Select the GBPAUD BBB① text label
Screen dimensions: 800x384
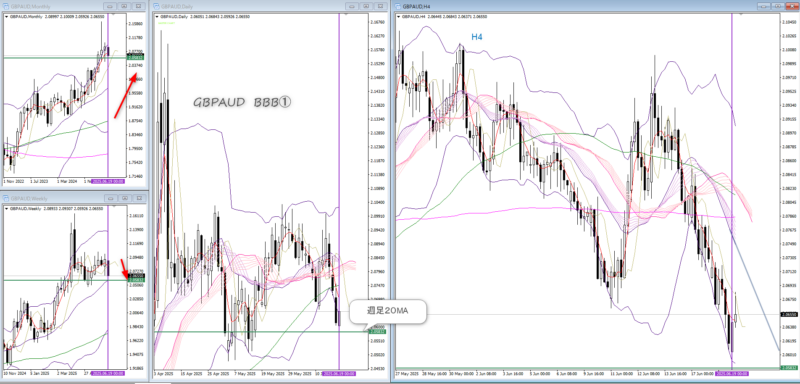[x=241, y=103]
